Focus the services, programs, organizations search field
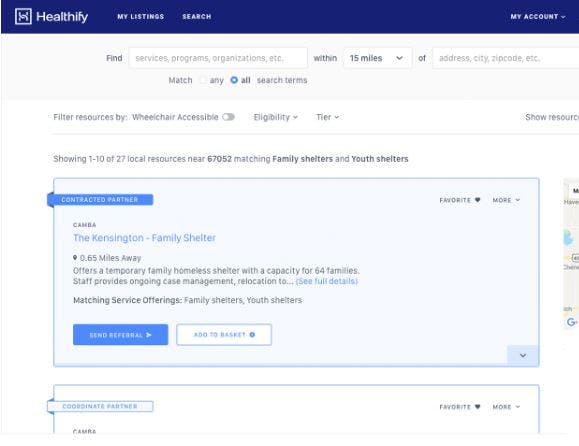 click(x=218, y=58)
